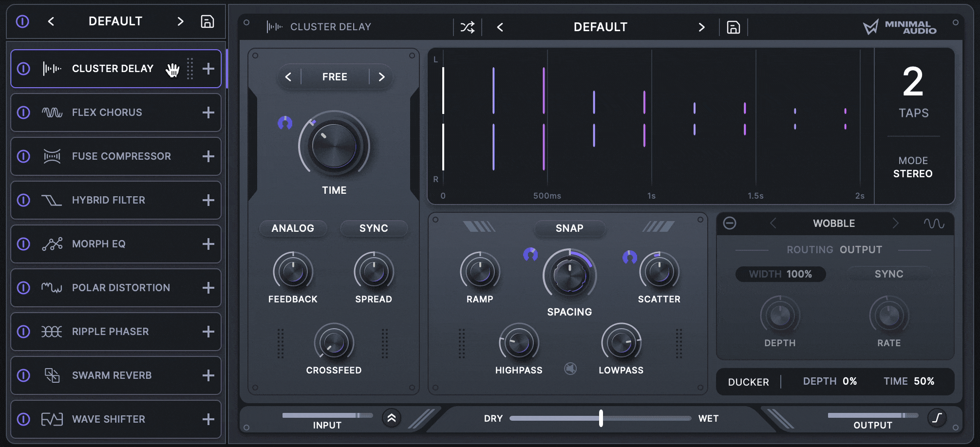
Task: Click the drag handle dots on Cluster Delay row
Action: click(190, 69)
